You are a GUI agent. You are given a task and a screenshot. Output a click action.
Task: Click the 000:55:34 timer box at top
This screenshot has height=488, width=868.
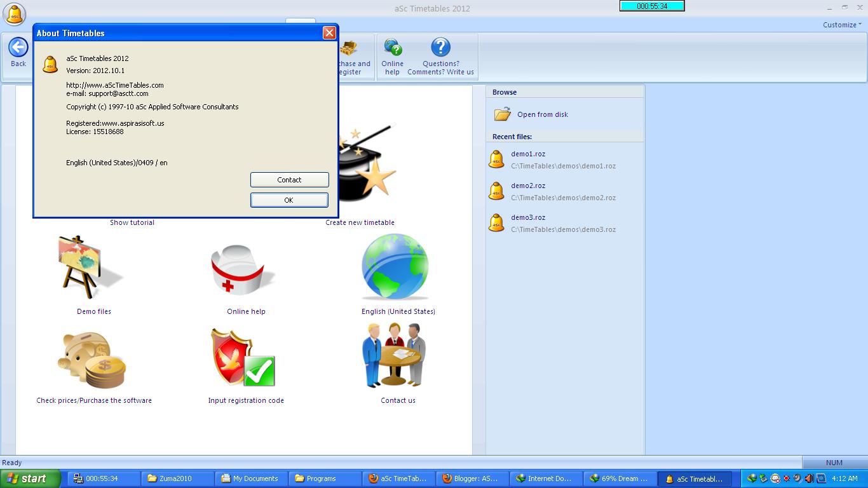point(652,6)
